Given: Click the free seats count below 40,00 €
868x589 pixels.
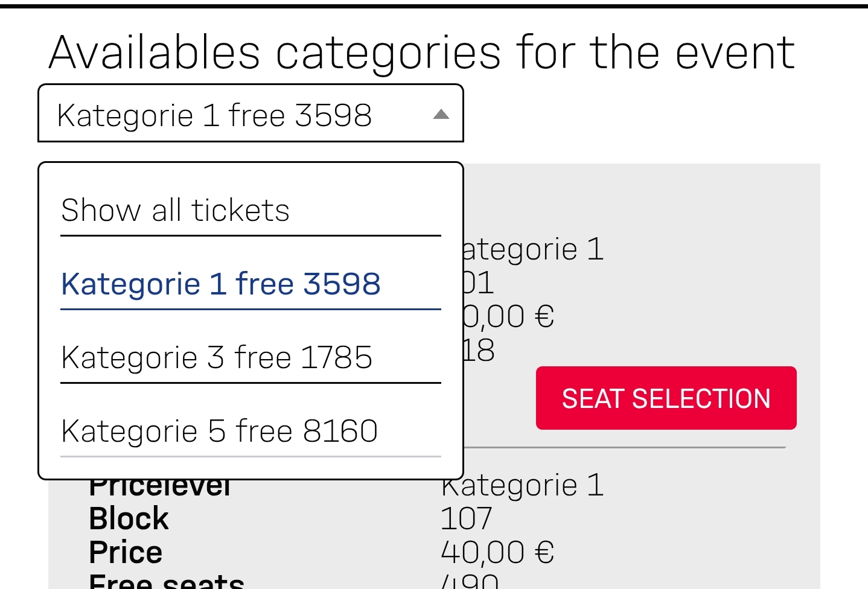Looking at the screenshot, I should click(x=470, y=582).
